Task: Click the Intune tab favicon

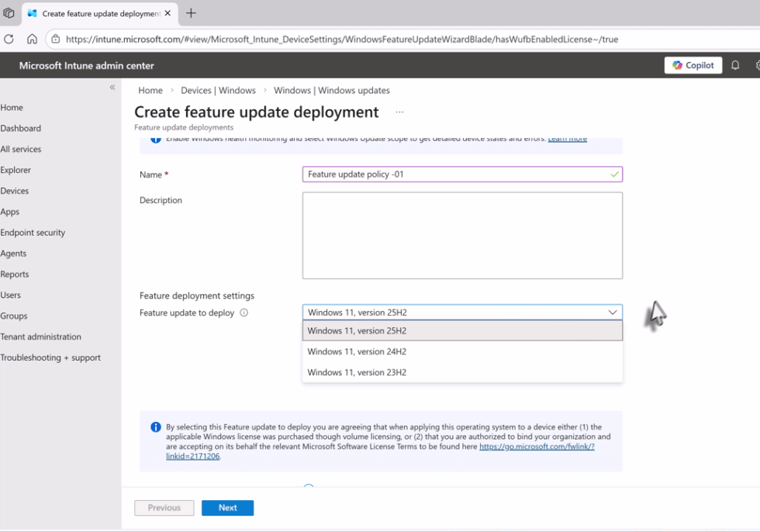Action: click(x=32, y=13)
